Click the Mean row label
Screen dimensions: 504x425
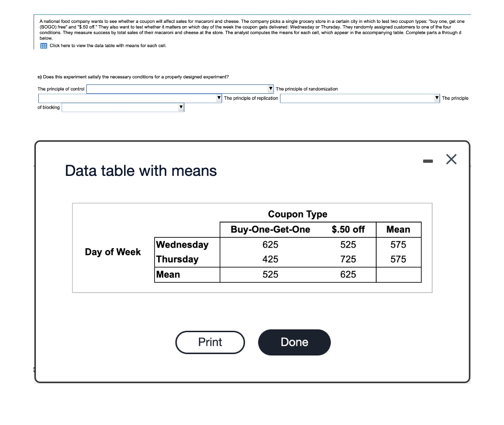pos(168,275)
